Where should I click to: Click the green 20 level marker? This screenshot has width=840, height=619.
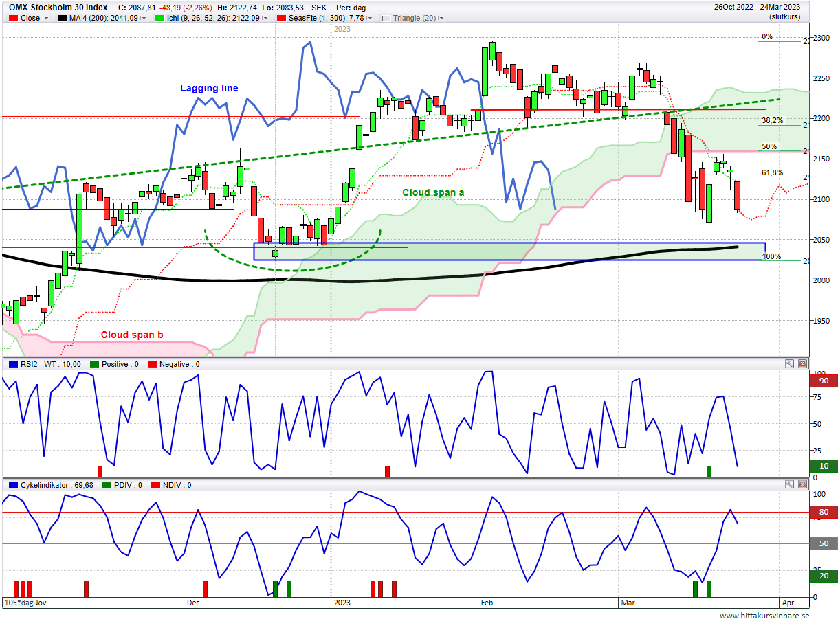(824, 576)
